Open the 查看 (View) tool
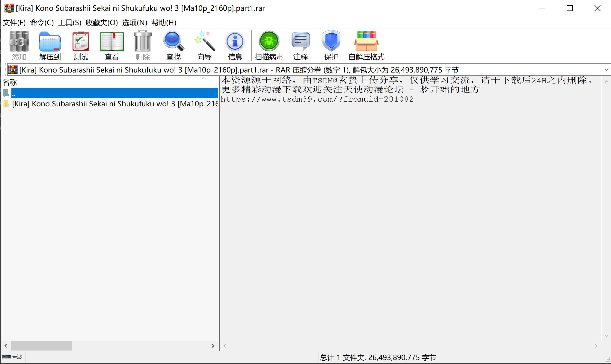The image size is (611, 364). tap(111, 46)
